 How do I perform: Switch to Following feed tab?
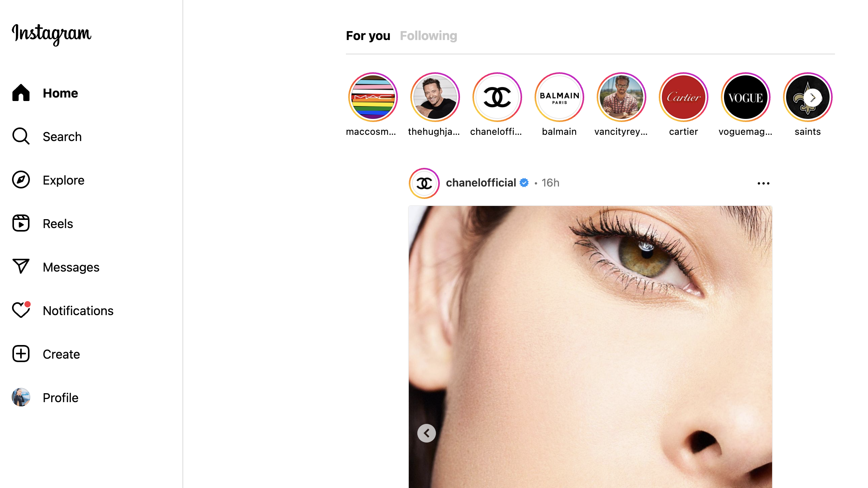coord(429,36)
